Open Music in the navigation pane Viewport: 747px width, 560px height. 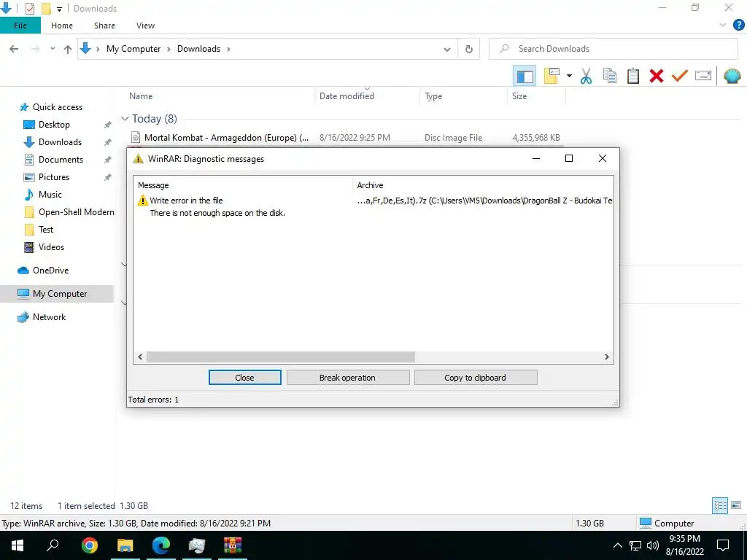click(x=50, y=194)
